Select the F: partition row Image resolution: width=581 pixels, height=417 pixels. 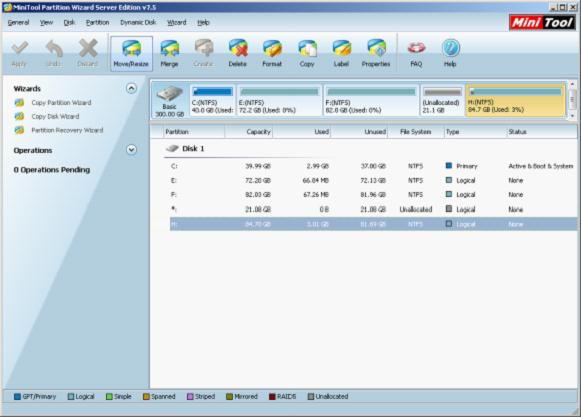[x=373, y=195]
